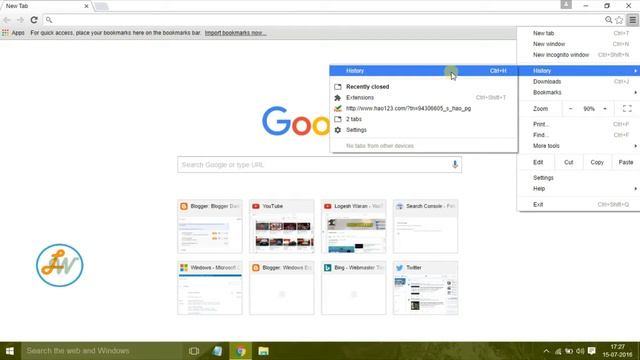Close the New Tab tab
Image resolution: width=640 pixels, height=360 pixels.
click(x=86, y=6)
